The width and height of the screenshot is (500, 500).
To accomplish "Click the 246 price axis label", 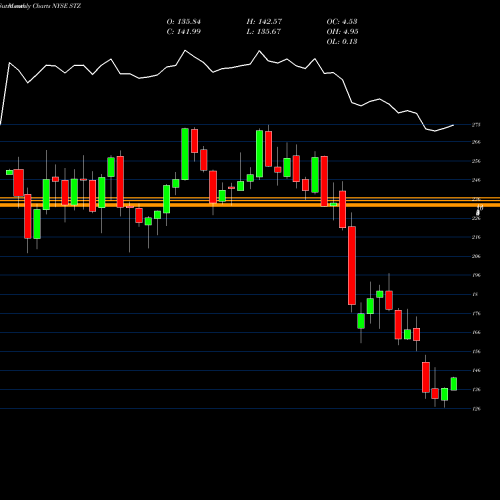I will coord(476,180).
